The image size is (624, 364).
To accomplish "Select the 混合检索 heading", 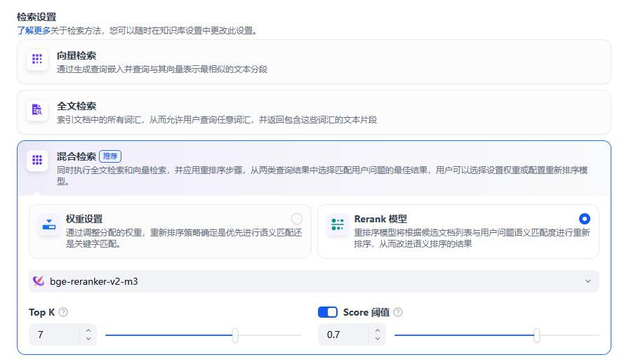I will pyautogui.click(x=77, y=156).
